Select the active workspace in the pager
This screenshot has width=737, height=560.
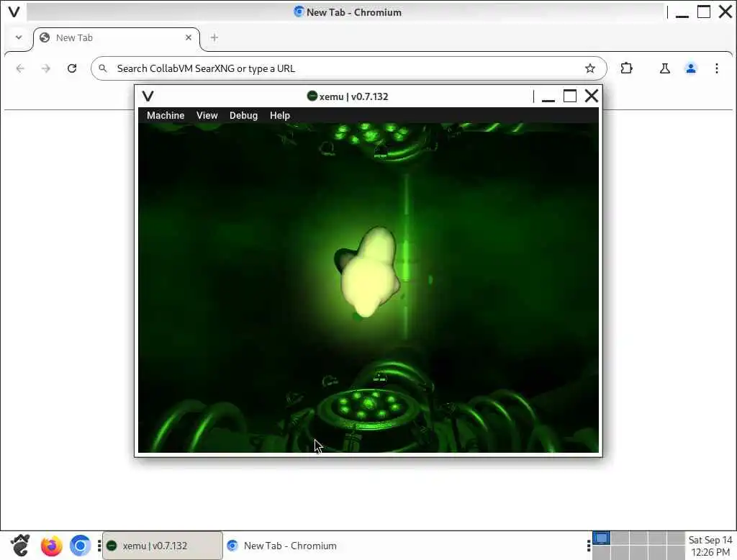(601, 538)
